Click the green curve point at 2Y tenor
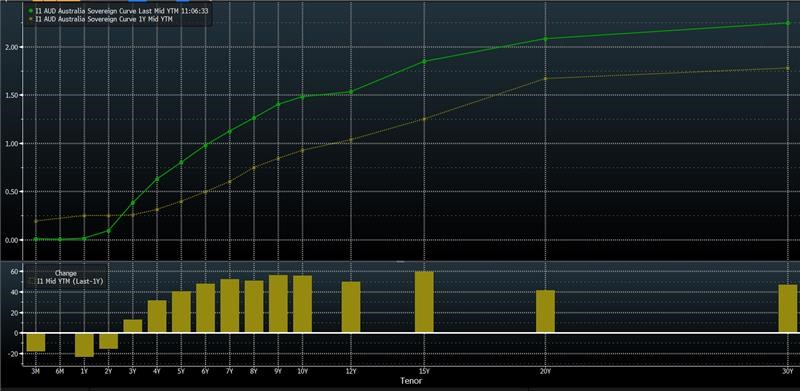Viewport: 800px width, 391px height. click(x=108, y=231)
